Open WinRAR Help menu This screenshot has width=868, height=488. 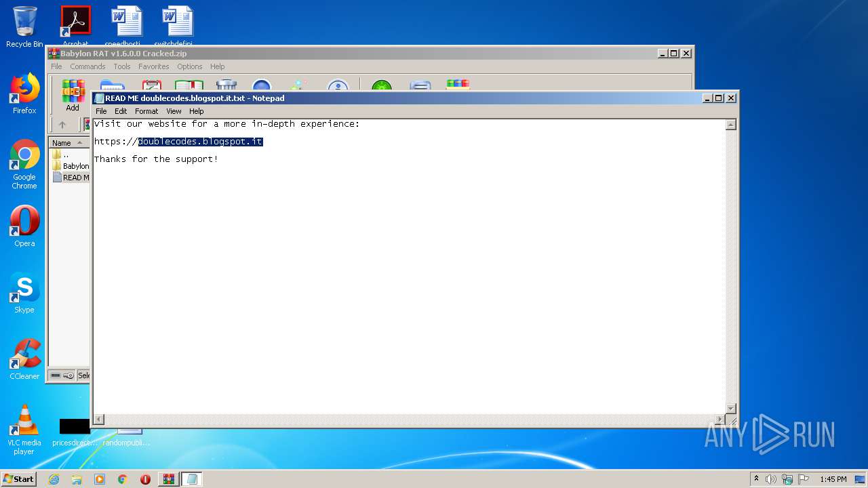tap(217, 66)
